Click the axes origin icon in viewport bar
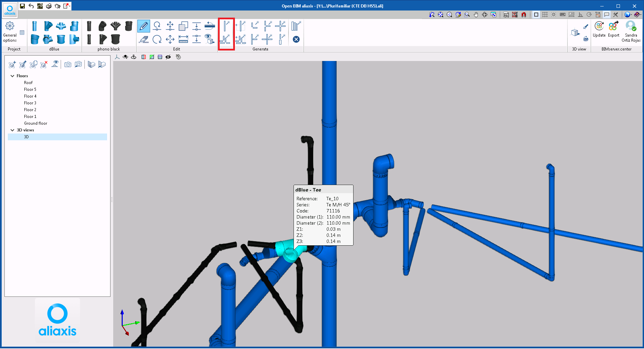644x349 pixels. (x=117, y=57)
